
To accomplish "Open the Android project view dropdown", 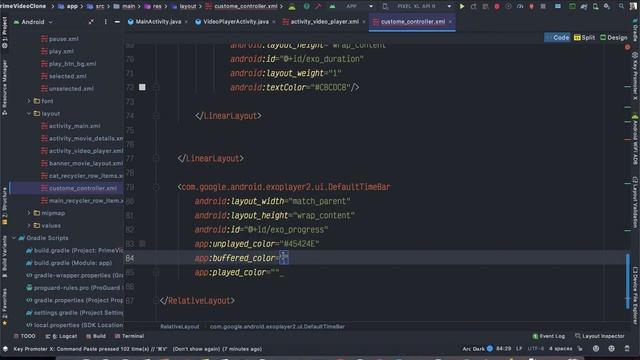I will click(33, 22).
